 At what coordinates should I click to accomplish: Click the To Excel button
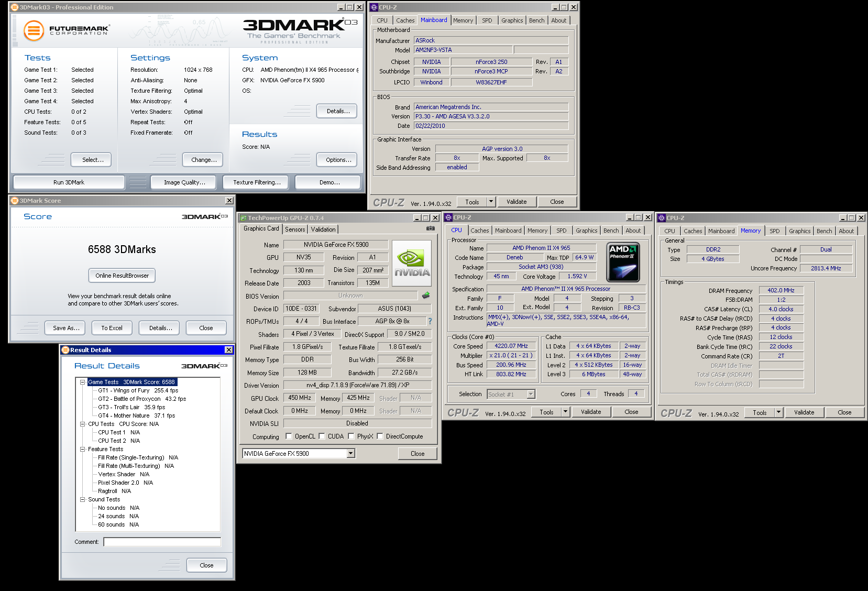click(x=112, y=328)
